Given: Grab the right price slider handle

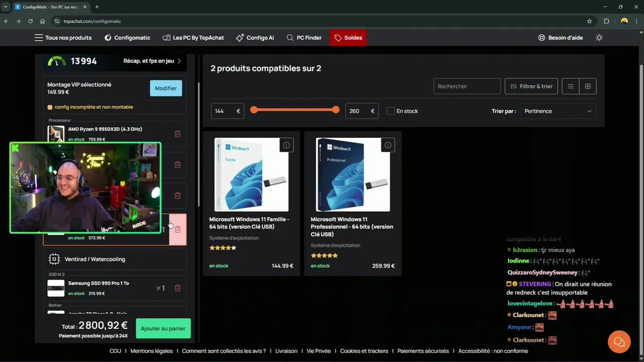Looking at the screenshot, I should pos(336,110).
